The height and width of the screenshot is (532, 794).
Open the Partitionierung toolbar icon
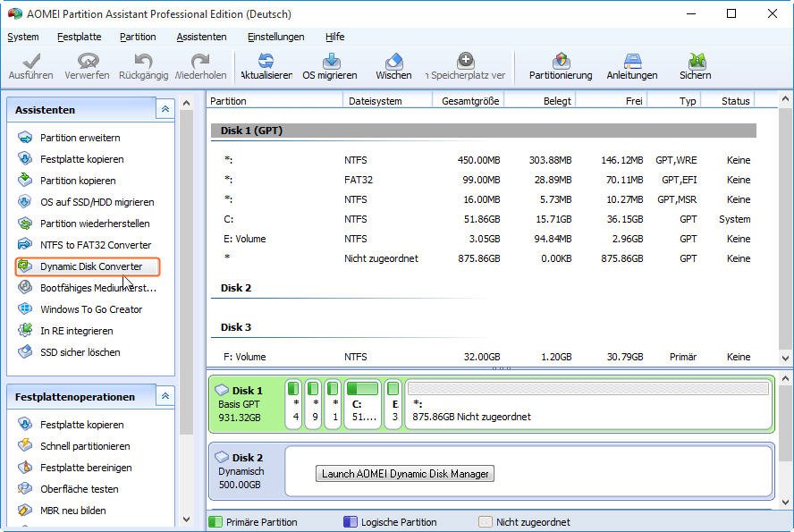(x=561, y=62)
